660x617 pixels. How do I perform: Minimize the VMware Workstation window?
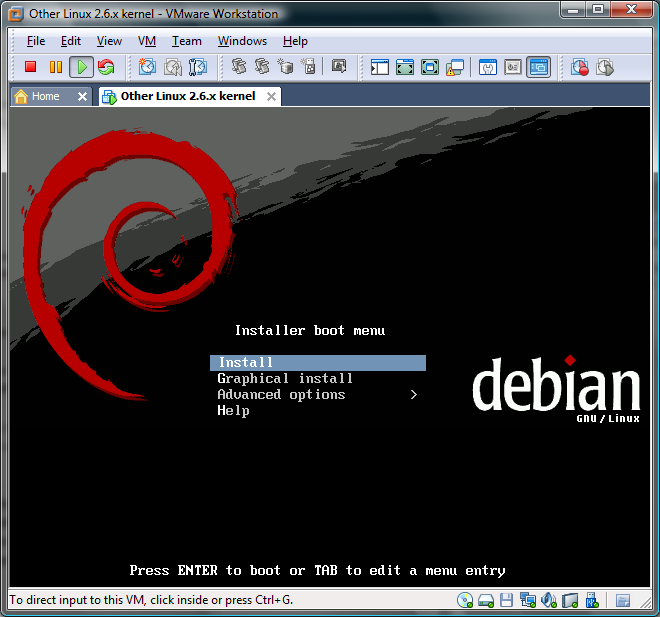point(573,9)
